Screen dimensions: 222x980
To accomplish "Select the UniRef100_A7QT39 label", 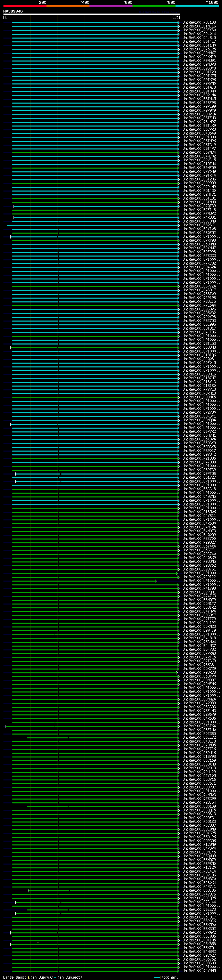I will pos(199,206).
